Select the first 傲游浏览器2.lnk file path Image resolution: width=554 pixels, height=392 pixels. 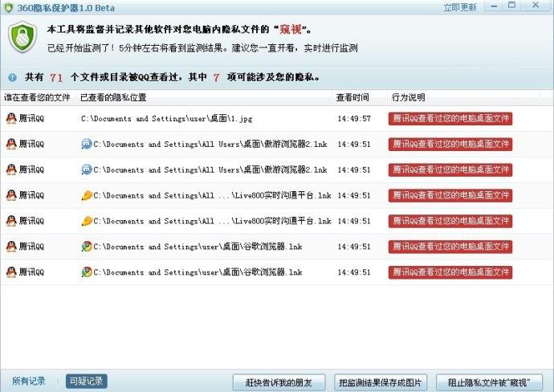coord(210,145)
